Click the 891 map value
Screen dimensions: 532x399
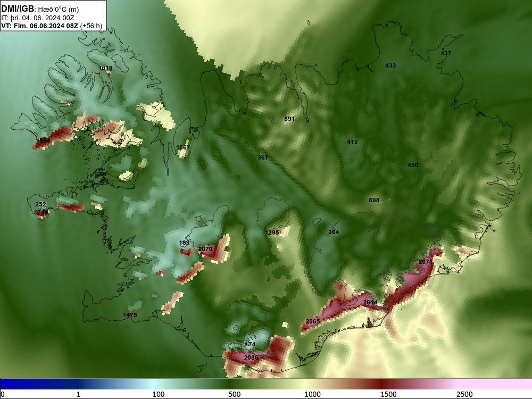[289, 119]
